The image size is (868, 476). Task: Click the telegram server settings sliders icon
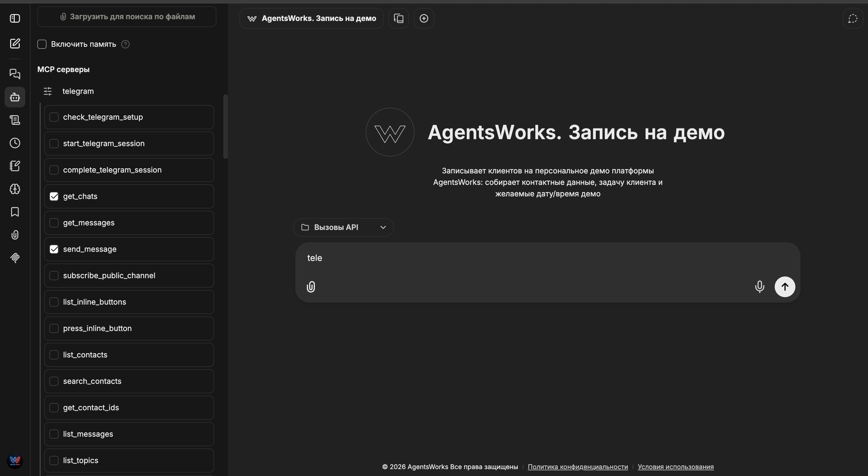pos(48,91)
